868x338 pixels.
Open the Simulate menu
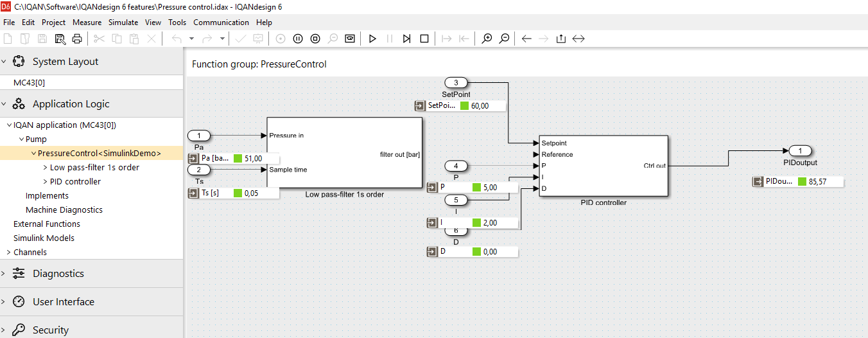[123, 22]
